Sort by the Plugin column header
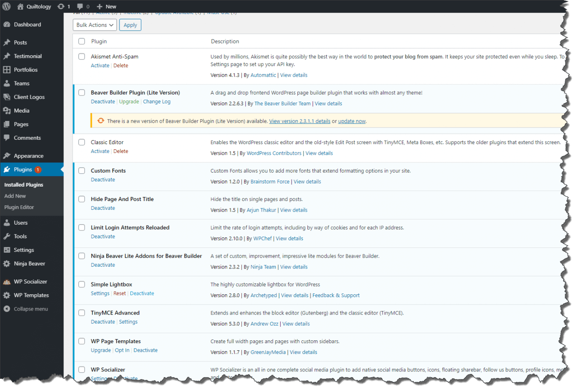This screenshot has height=392, width=578. pyautogui.click(x=99, y=41)
